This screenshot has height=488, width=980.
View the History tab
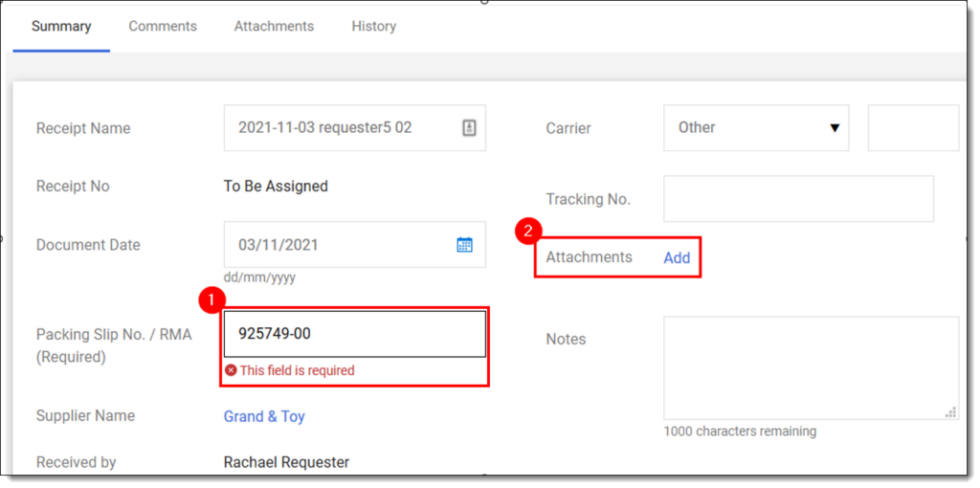(373, 26)
